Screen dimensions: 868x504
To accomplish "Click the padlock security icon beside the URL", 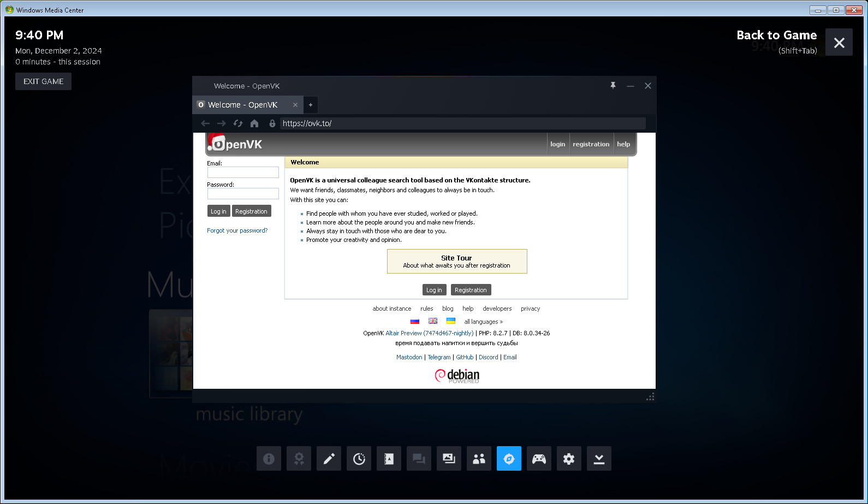I will [272, 123].
